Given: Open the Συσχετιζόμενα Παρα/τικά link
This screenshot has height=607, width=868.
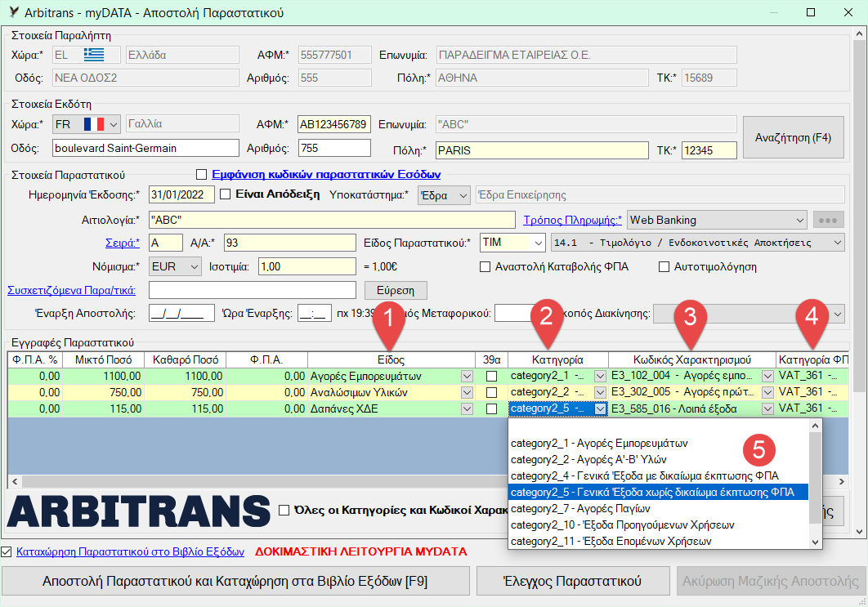Looking at the screenshot, I should (71, 290).
